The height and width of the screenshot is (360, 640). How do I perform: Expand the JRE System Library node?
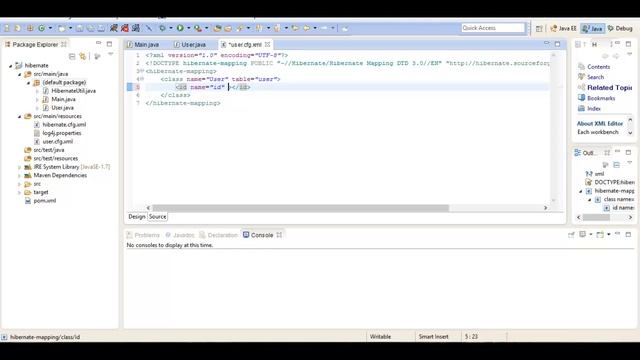tap(19, 167)
